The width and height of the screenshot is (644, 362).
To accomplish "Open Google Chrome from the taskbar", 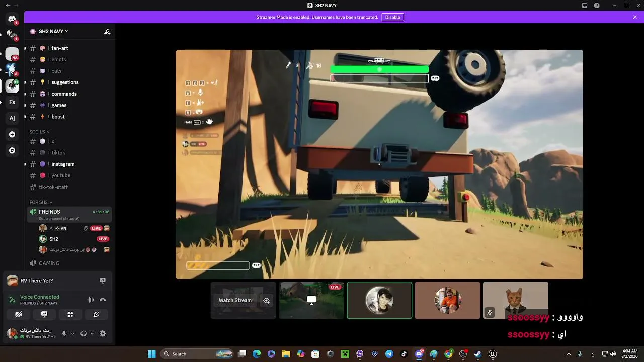I will (x=448, y=354).
